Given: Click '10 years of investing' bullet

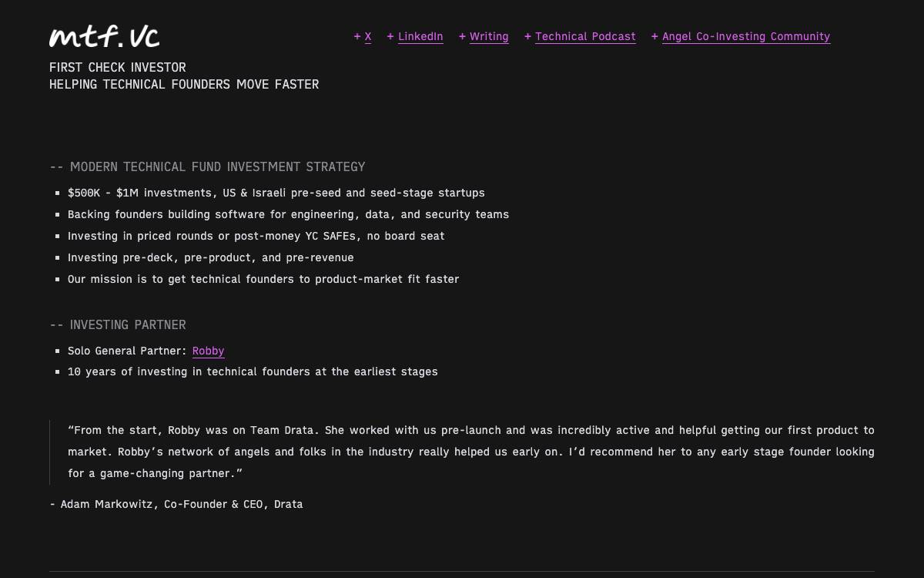Looking at the screenshot, I should (x=253, y=371).
